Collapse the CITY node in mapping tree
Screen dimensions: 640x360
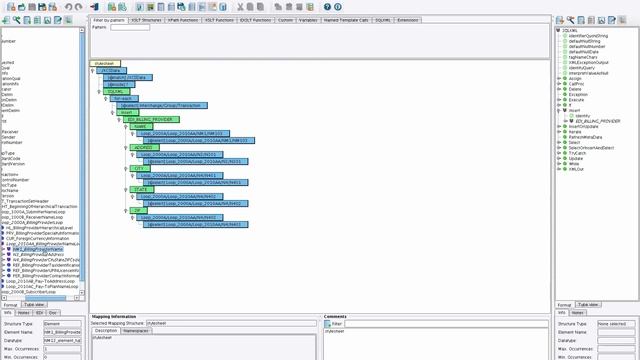pos(126,169)
